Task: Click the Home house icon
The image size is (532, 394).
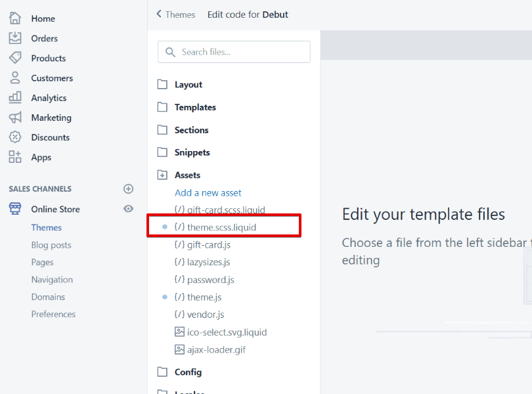Action: pyautogui.click(x=15, y=18)
